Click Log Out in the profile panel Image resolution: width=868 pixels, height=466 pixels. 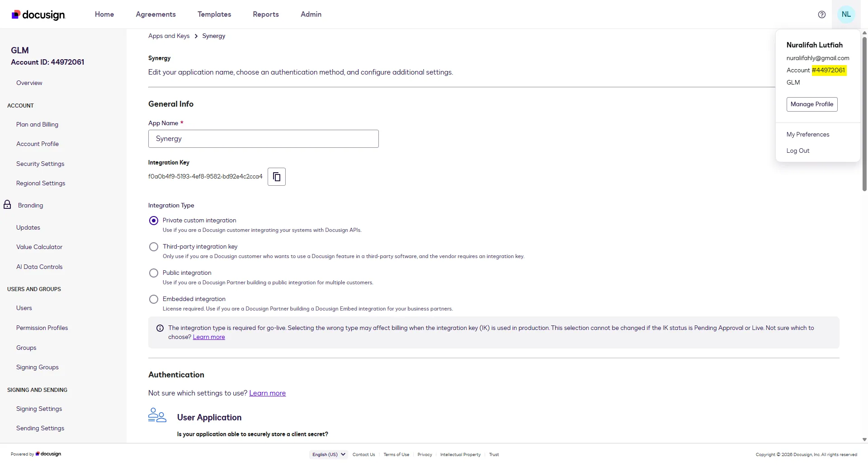click(x=797, y=150)
